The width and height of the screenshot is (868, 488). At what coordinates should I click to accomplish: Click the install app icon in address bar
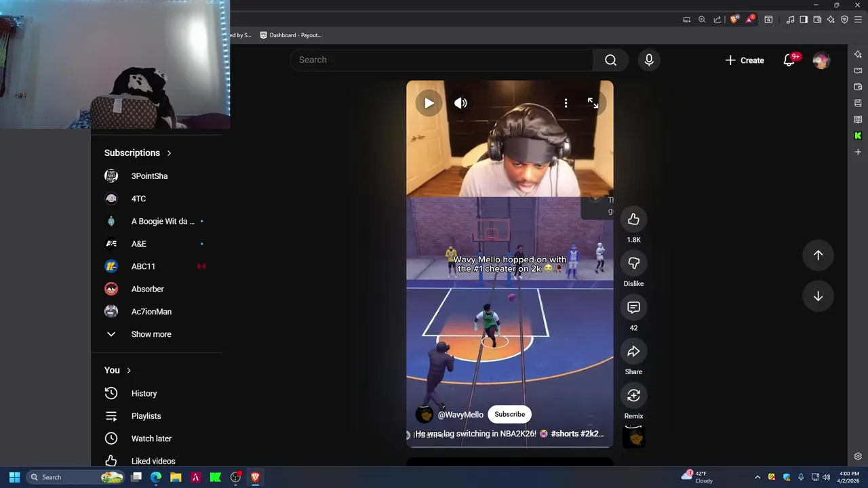coord(686,20)
